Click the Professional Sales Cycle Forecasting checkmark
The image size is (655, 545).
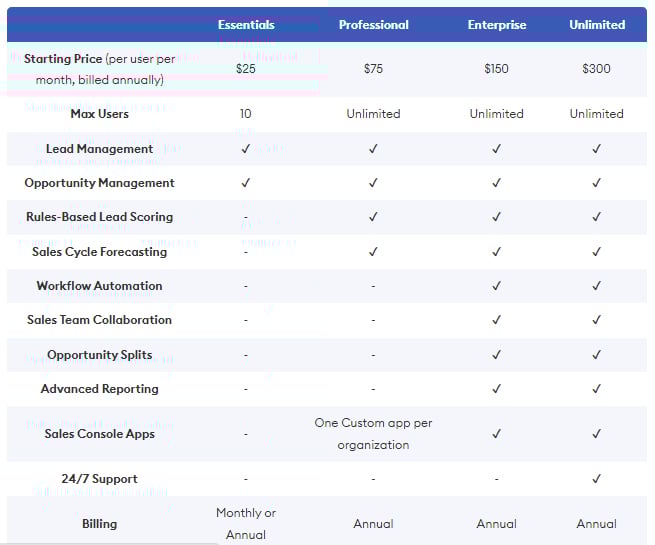point(373,252)
